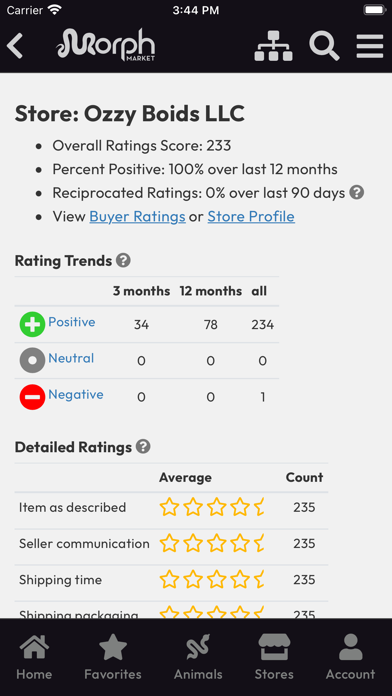Tap the green plus Positive icon
The image size is (392, 696).
point(32,324)
